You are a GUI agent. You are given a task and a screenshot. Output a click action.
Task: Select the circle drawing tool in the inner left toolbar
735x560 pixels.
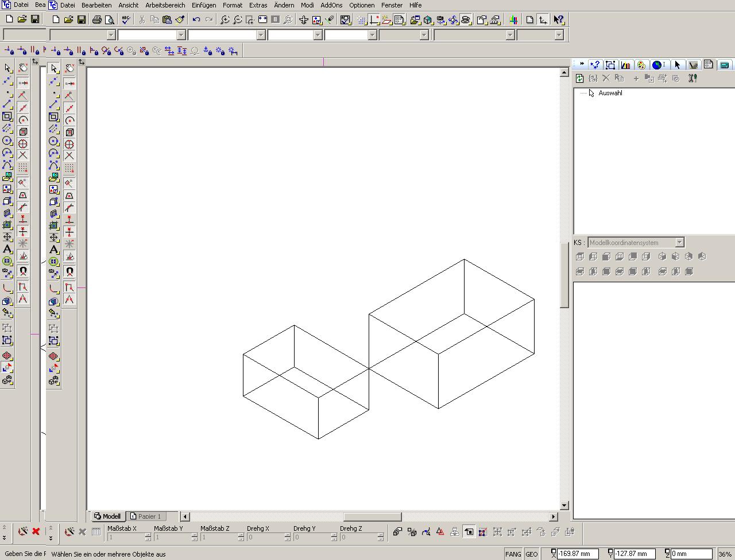pos(53,141)
